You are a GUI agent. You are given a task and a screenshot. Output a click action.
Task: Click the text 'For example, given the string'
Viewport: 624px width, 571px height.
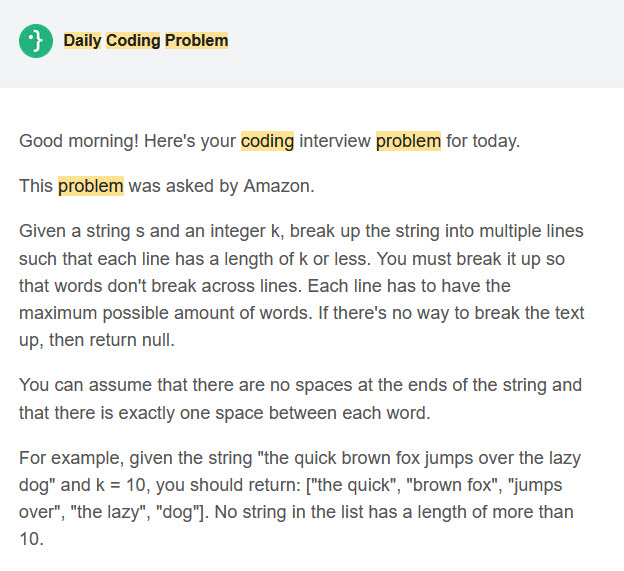(x=136, y=458)
